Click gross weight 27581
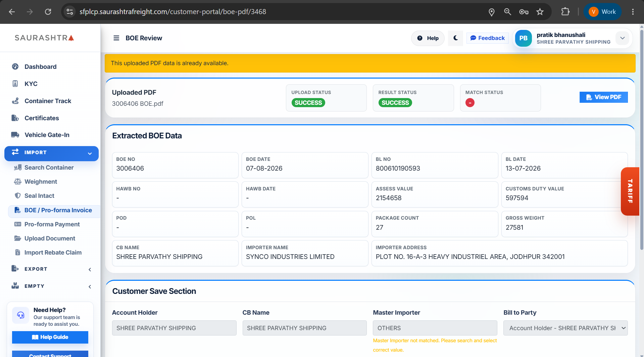This screenshot has height=357, width=644. point(514,227)
